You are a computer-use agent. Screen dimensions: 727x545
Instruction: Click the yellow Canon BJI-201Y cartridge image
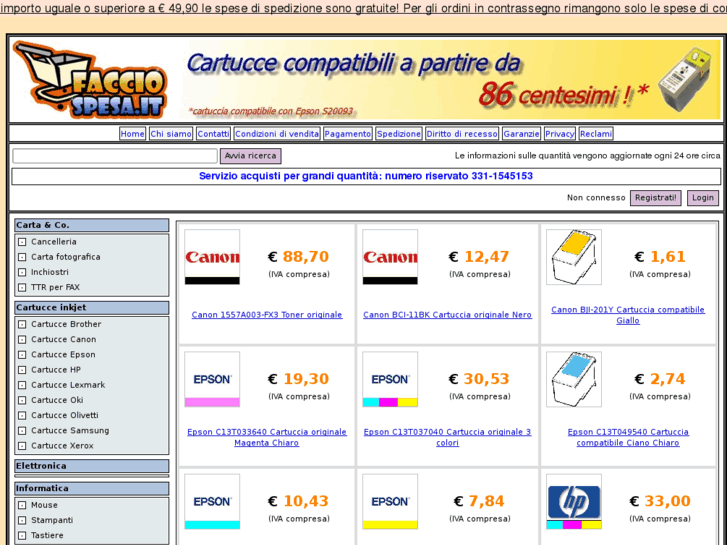point(574,257)
